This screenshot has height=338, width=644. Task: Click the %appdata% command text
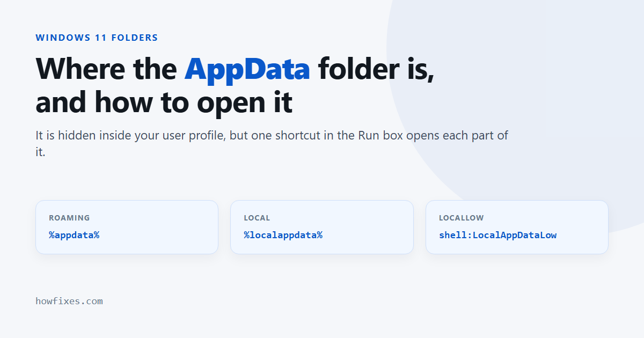click(x=74, y=235)
